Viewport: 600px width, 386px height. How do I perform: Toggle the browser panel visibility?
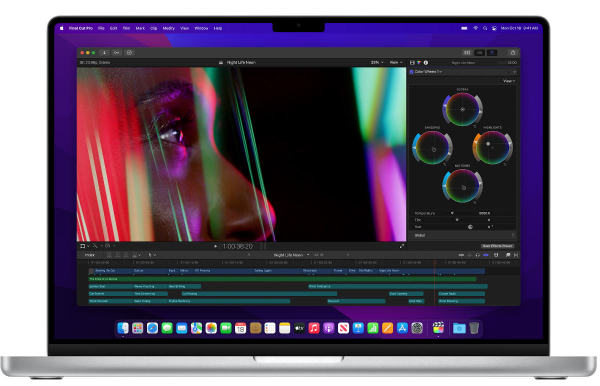coord(467,52)
